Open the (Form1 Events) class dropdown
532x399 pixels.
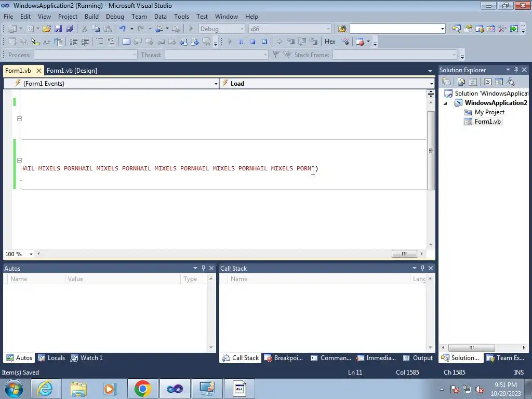pos(216,84)
